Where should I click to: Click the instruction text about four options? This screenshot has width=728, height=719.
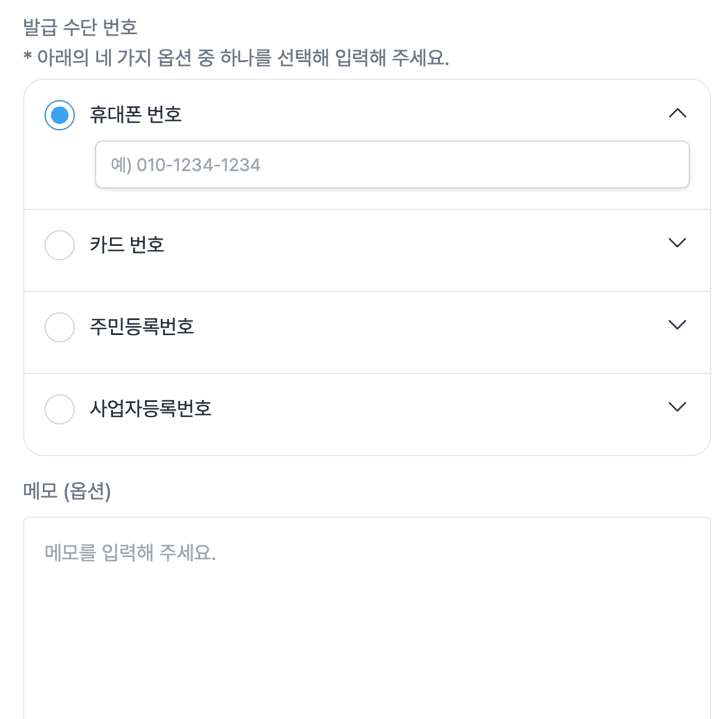pos(236,58)
